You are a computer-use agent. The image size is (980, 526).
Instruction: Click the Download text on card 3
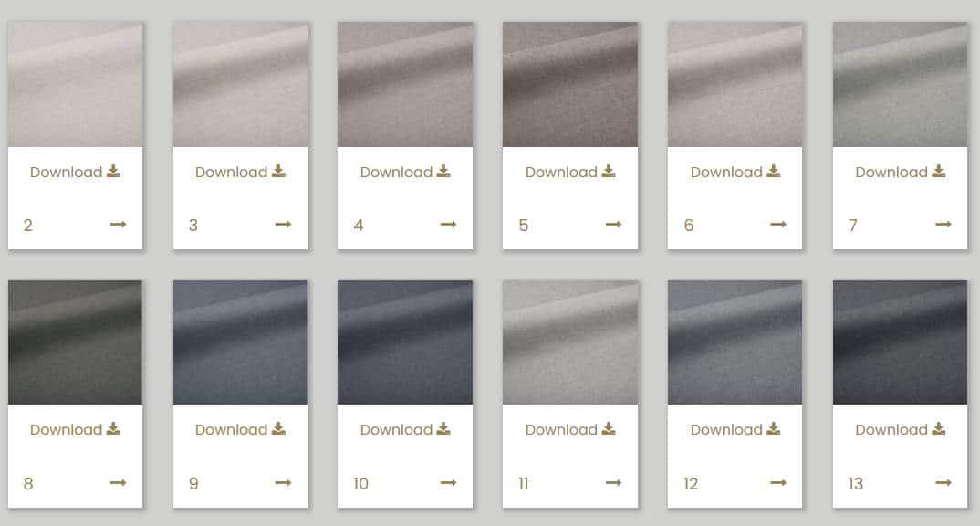point(231,172)
